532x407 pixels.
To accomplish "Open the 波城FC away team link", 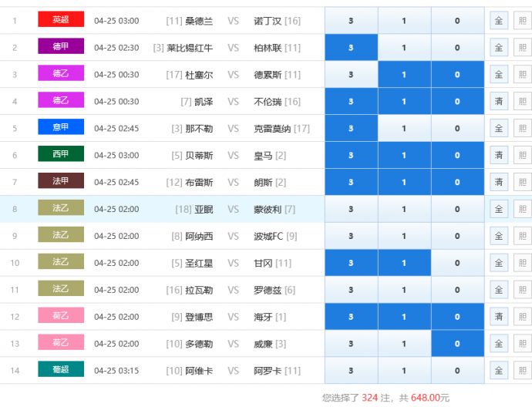I will tap(268, 236).
